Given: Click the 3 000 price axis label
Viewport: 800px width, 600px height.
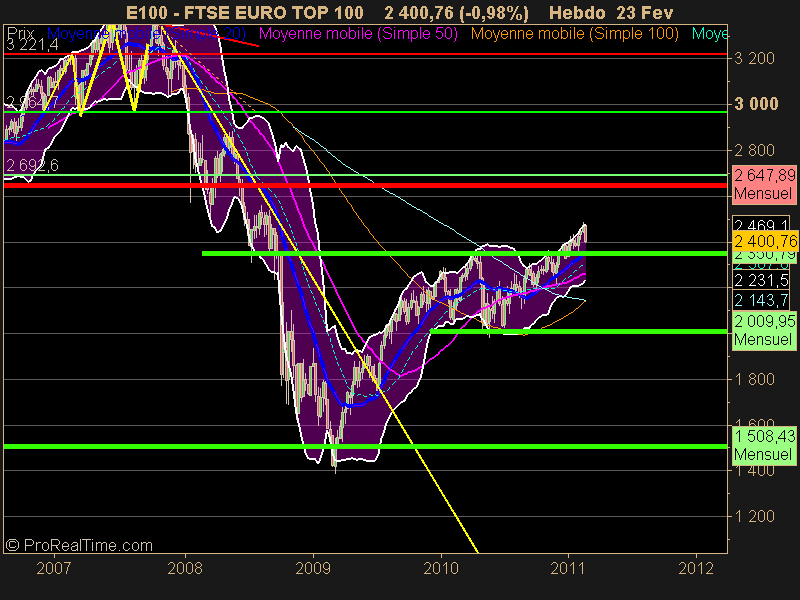Looking at the screenshot, I should 756,104.
